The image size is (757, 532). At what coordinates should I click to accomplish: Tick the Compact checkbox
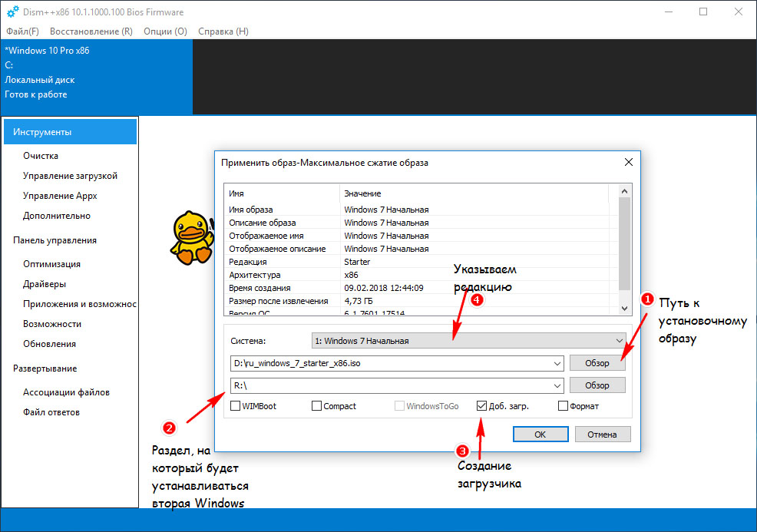(317, 406)
